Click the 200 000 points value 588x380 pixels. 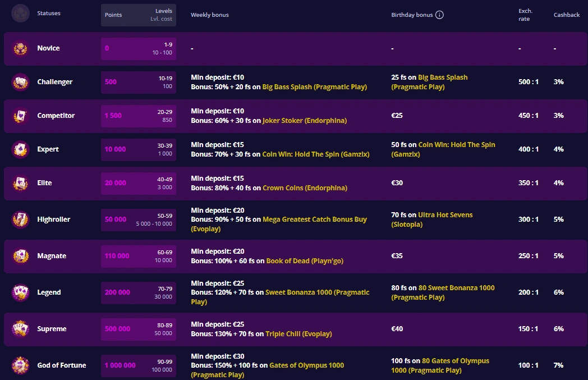point(117,292)
